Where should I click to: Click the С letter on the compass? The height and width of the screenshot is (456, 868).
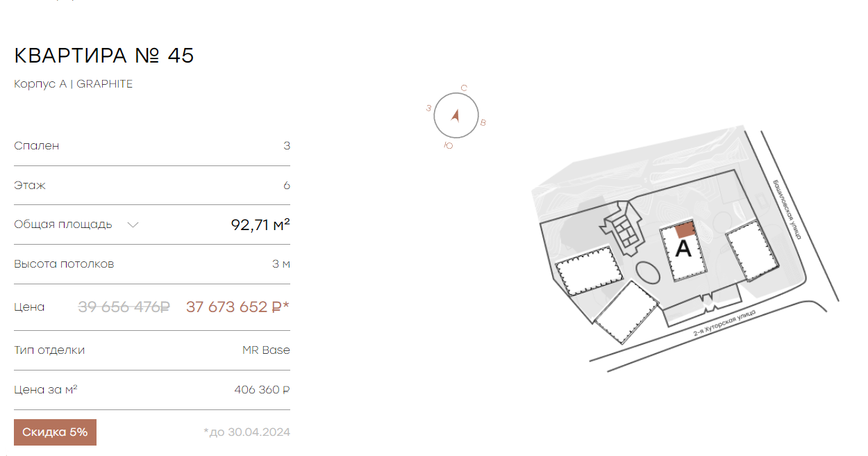464,88
